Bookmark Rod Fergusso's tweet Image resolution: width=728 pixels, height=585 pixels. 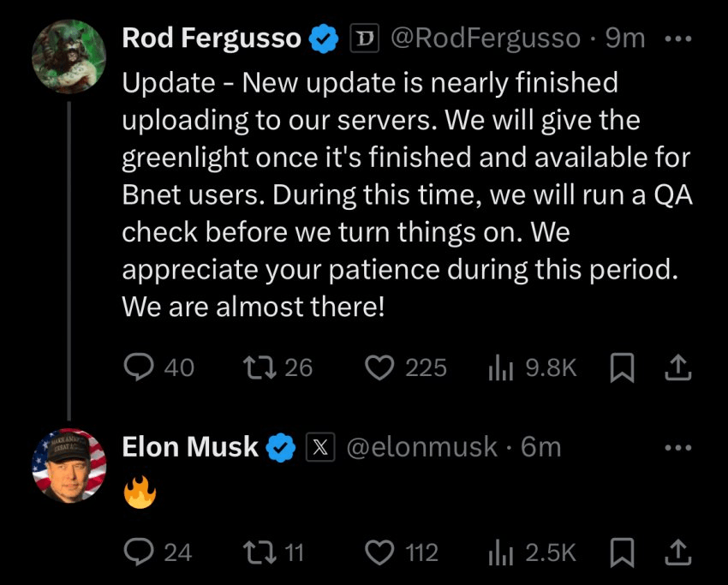click(x=620, y=368)
